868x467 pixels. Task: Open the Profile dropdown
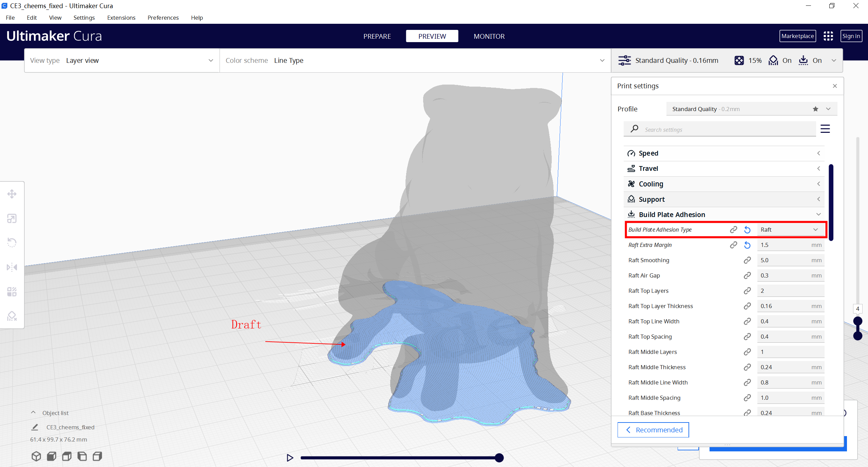tap(752, 109)
